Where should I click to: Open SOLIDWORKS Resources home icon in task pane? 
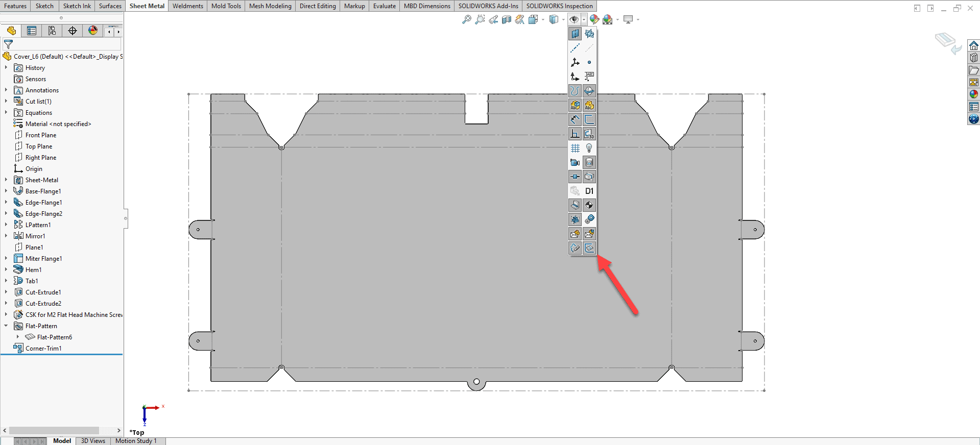[974, 45]
